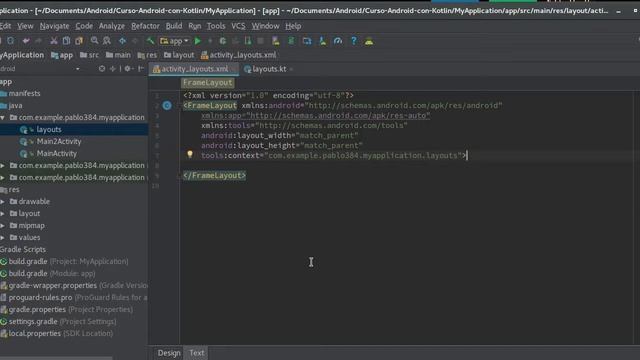Click the Cut scissors icon
Screen dimensions: 640x360
tap(53, 41)
